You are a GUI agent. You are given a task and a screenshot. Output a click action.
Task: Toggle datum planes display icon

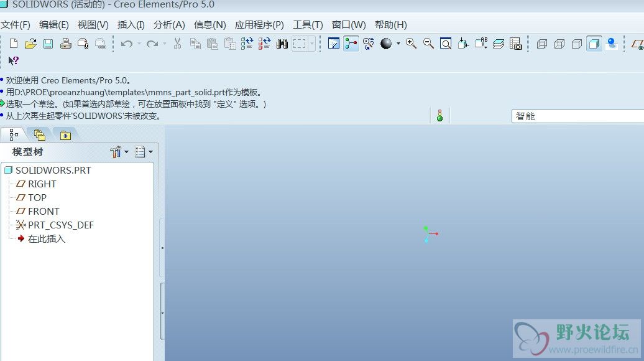[638, 44]
